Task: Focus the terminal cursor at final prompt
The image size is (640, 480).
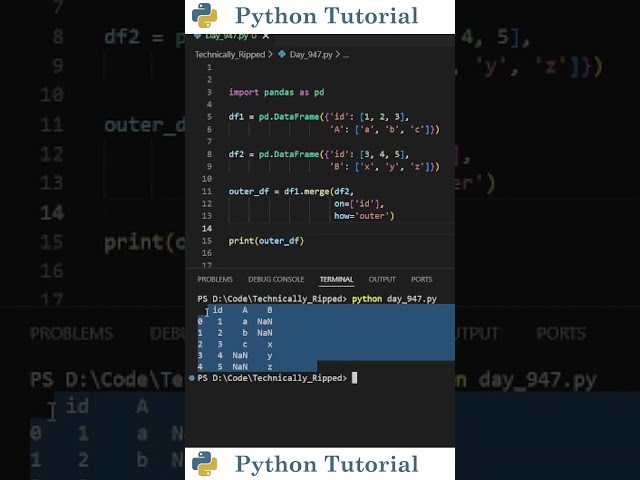Action: [x=354, y=378]
